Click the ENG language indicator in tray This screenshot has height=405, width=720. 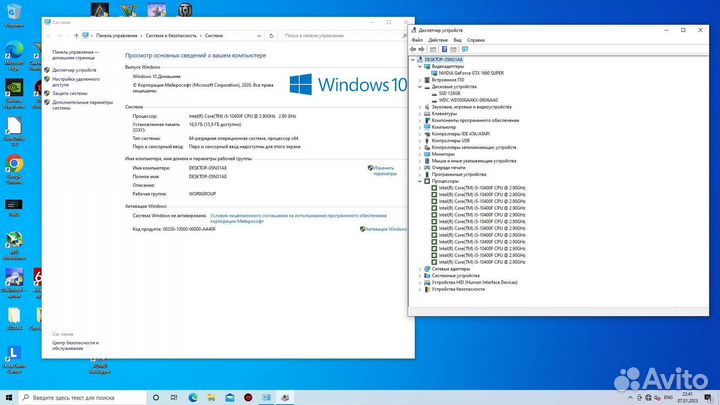click(668, 398)
